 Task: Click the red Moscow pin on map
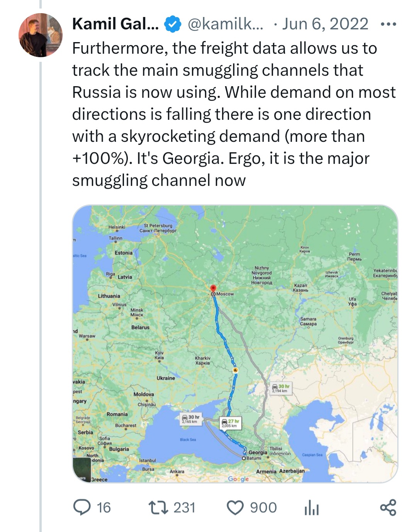pyautogui.click(x=213, y=289)
